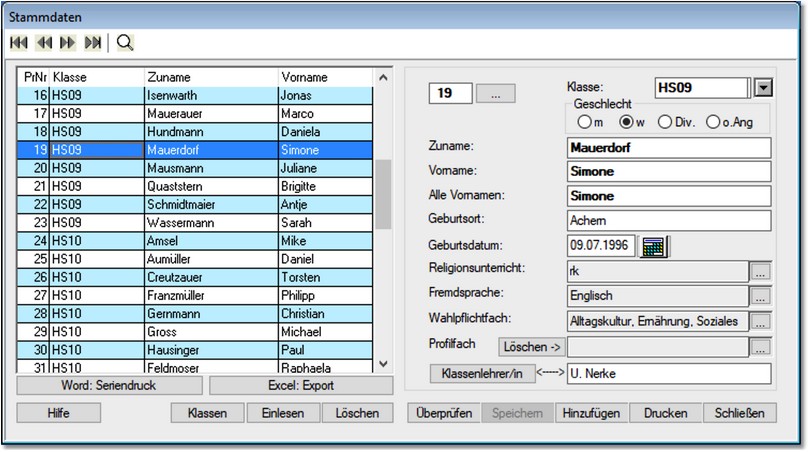The width and height of the screenshot is (808, 452).
Task: Select row Schmidtmaier Antje
Action: point(195,205)
